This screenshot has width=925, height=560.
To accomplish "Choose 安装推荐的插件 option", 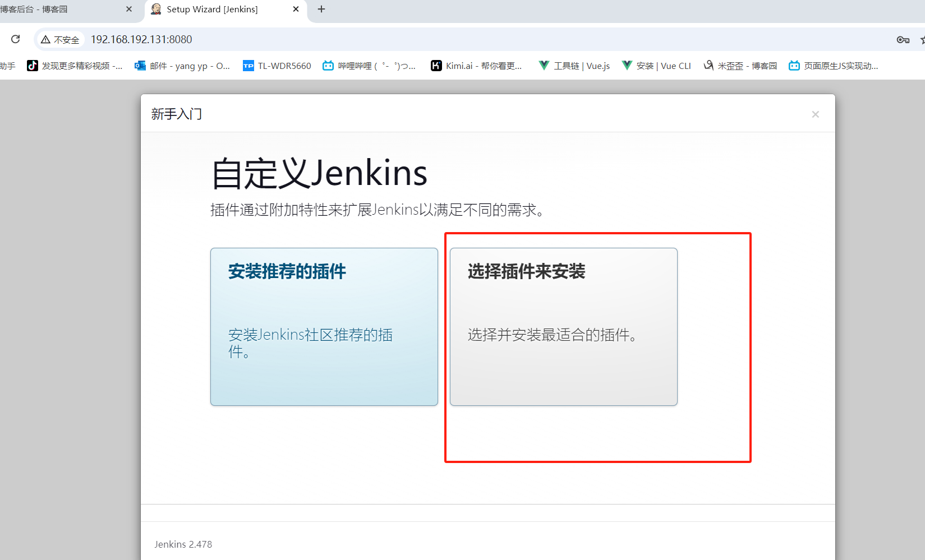I will 324,327.
